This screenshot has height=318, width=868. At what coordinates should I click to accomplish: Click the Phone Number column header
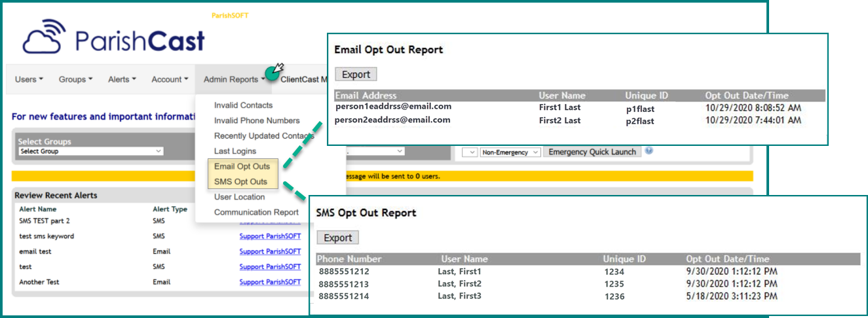point(349,259)
